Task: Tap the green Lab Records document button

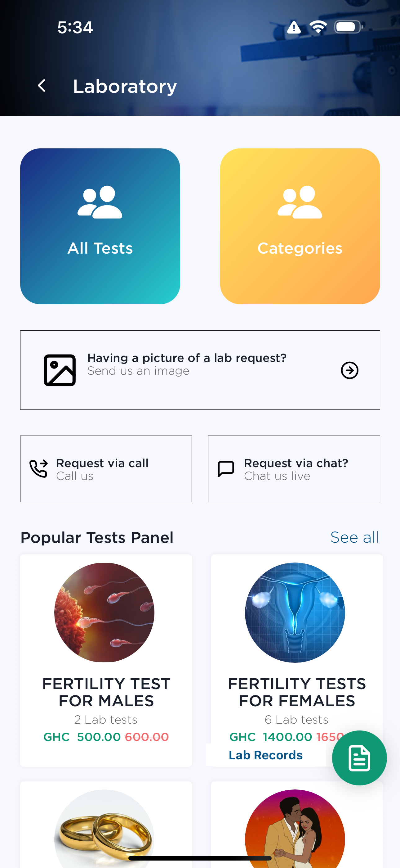Action: (x=359, y=758)
